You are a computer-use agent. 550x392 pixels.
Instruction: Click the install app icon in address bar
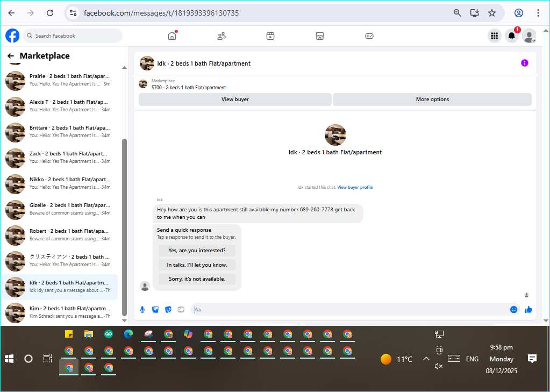click(x=475, y=13)
